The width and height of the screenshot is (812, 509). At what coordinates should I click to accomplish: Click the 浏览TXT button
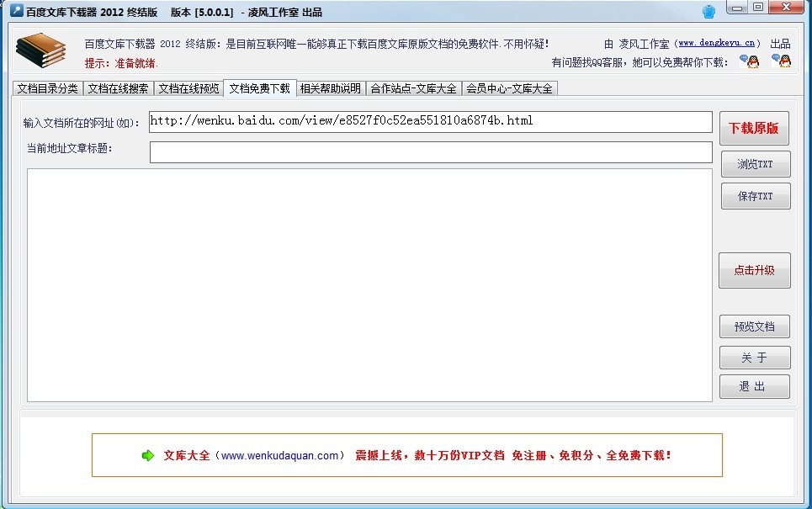coord(755,164)
